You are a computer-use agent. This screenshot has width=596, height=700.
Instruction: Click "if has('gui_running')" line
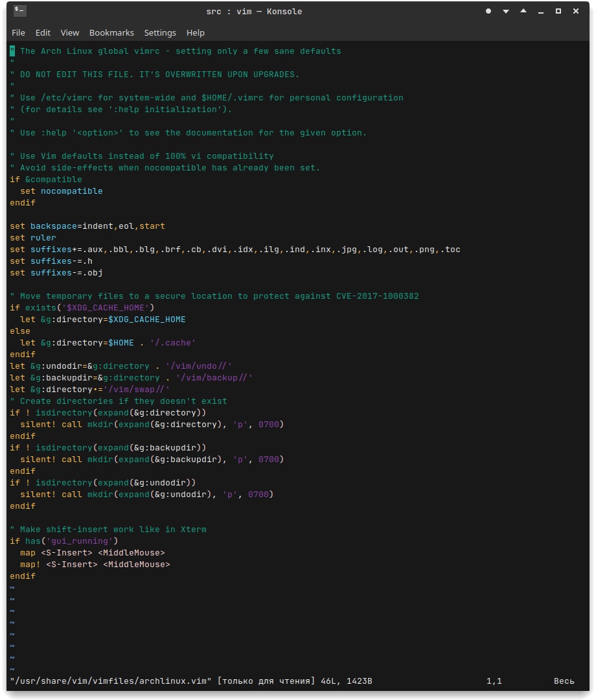(x=64, y=541)
